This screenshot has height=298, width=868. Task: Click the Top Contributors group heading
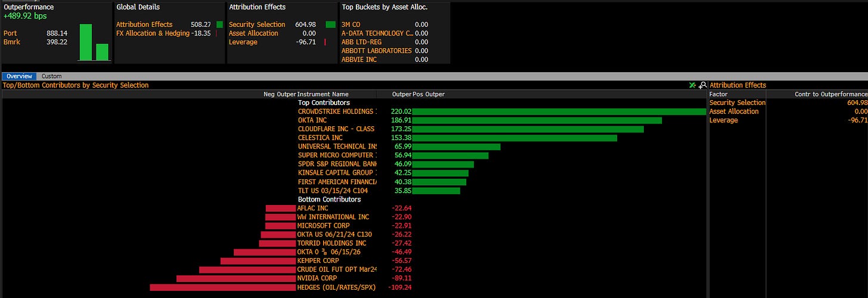pos(324,103)
